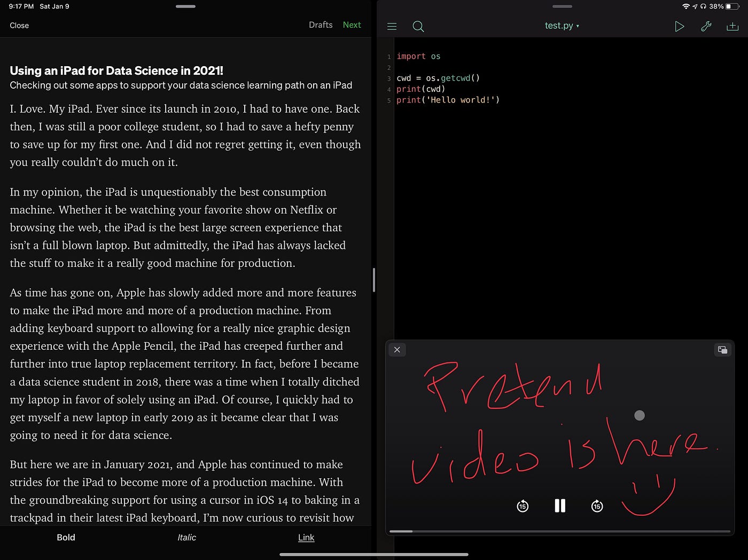Open the Drafts list
The image size is (748, 560).
tap(321, 25)
